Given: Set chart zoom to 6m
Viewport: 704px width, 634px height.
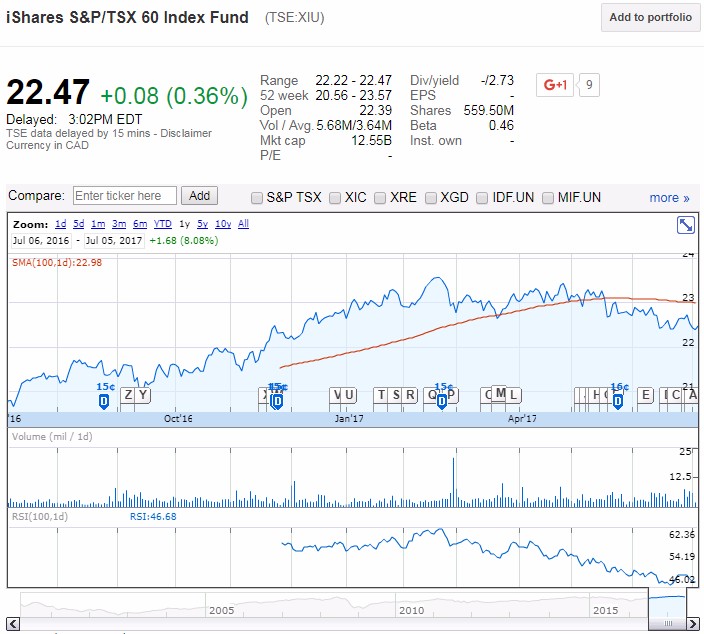Looking at the screenshot, I should 140,224.
